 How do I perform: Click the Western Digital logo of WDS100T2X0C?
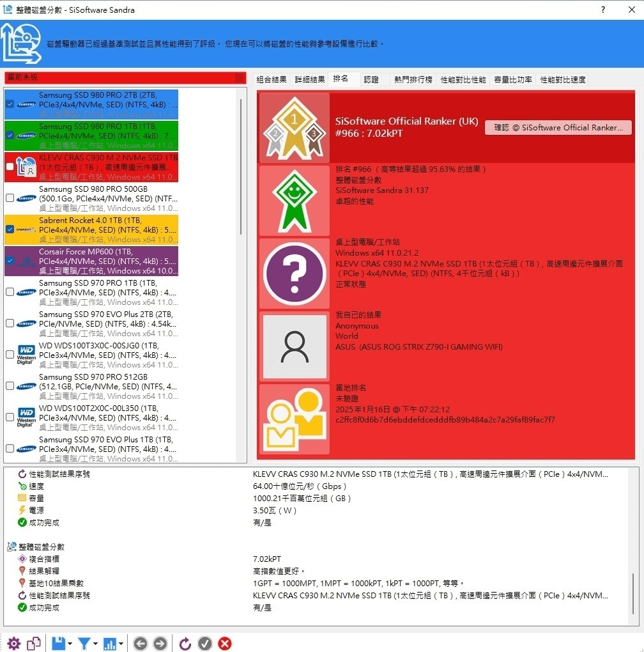tap(26, 417)
